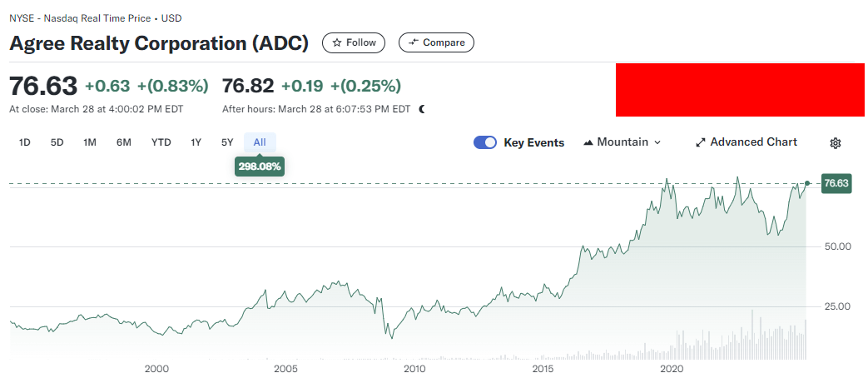Select the 5D time range
The image size is (868, 383).
pos(57,142)
